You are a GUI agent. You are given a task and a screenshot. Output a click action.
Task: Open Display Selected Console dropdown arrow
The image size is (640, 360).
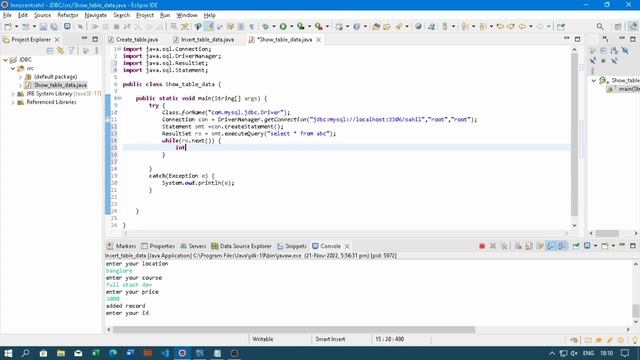point(595,246)
